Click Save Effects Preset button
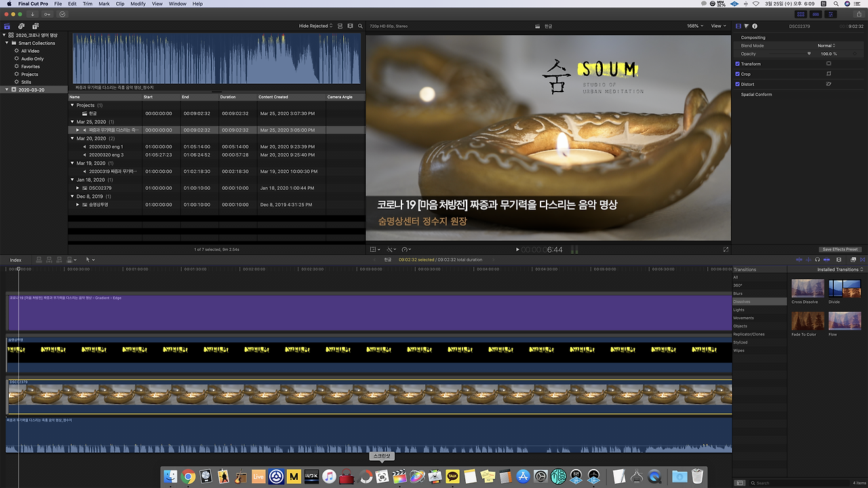The width and height of the screenshot is (868, 488). [840, 249]
